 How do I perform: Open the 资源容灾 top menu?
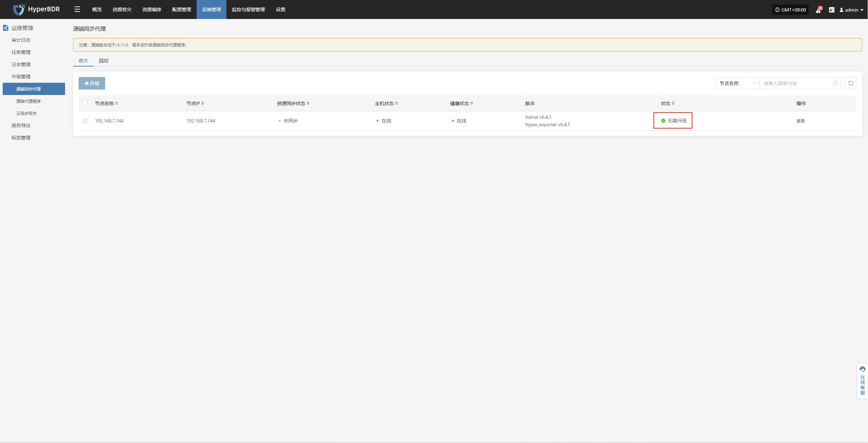(122, 9)
